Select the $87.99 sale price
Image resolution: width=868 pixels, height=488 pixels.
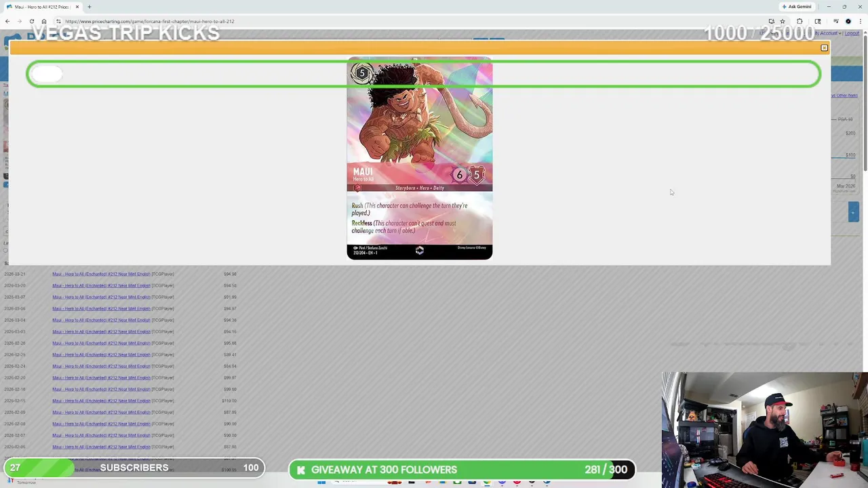230,412
